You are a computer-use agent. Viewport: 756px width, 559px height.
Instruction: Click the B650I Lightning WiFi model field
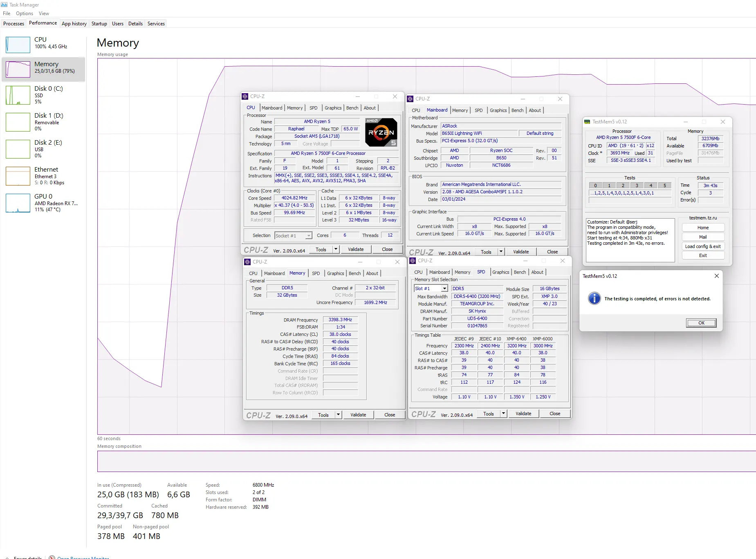point(479,133)
